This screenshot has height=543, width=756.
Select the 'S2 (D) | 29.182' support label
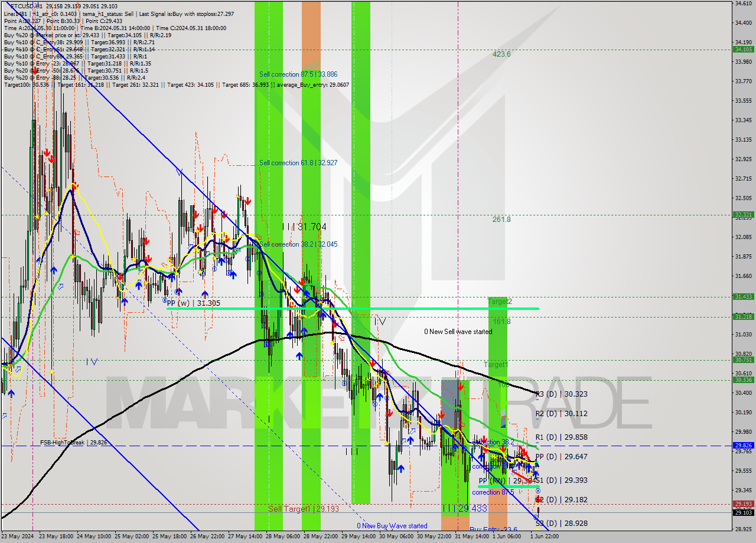pos(562,500)
